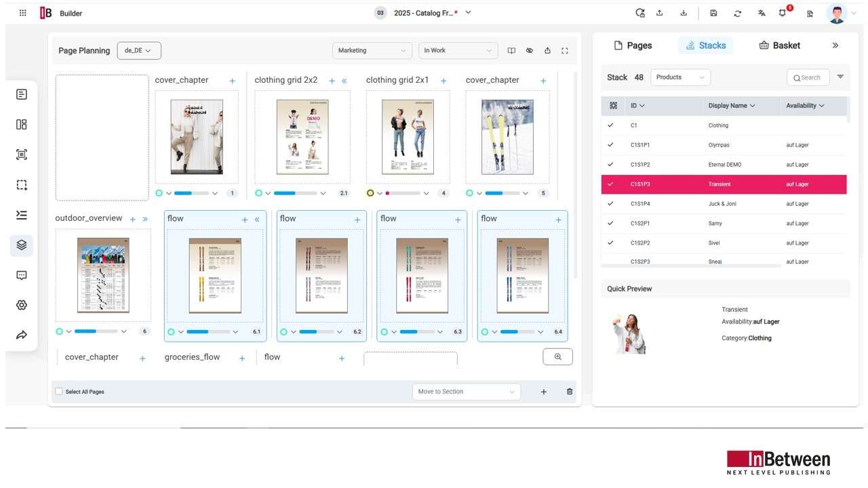Viewport: 868px width, 488px height.
Task: Open the notifications bell icon
Action: (783, 13)
